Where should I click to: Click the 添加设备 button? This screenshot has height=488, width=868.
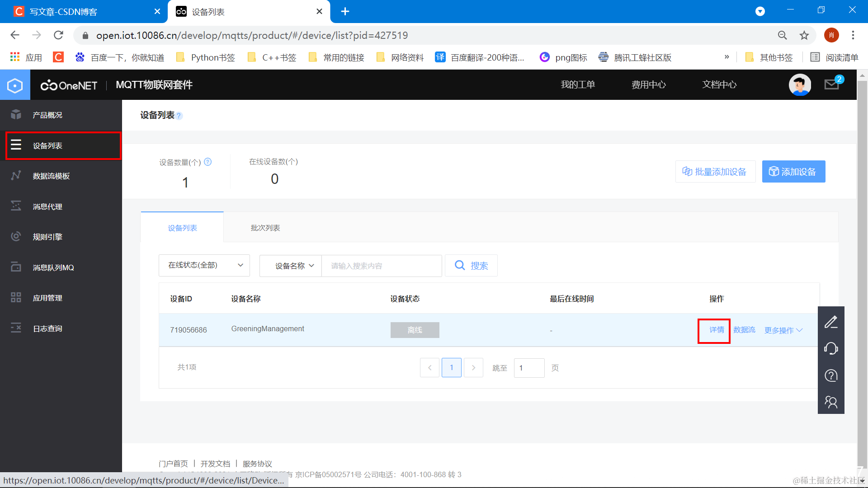[793, 172]
